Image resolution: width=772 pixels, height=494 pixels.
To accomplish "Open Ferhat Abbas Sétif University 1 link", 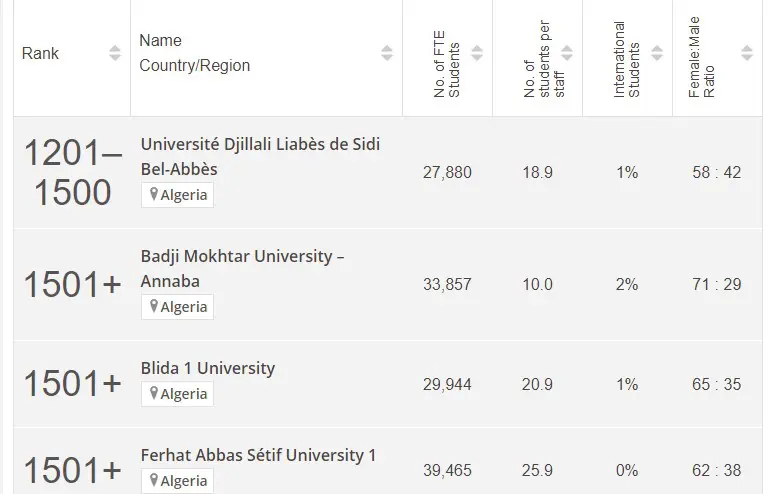I will [x=259, y=455].
